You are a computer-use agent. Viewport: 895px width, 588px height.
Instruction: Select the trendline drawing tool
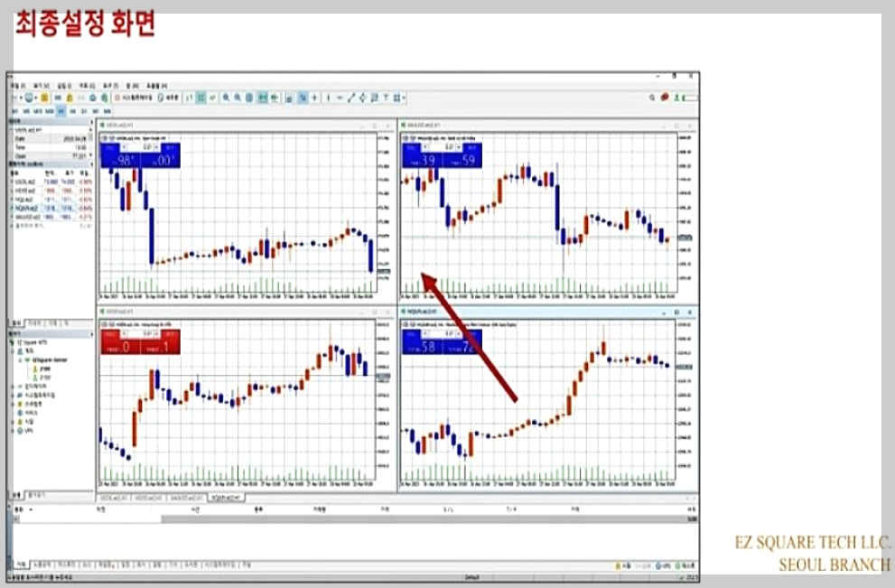350,98
